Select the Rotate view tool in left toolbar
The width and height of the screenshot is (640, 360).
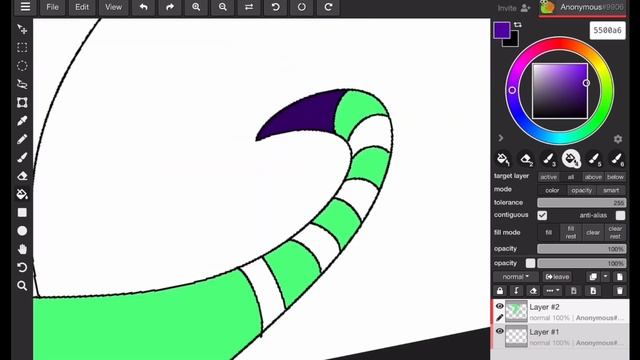pos(22,267)
